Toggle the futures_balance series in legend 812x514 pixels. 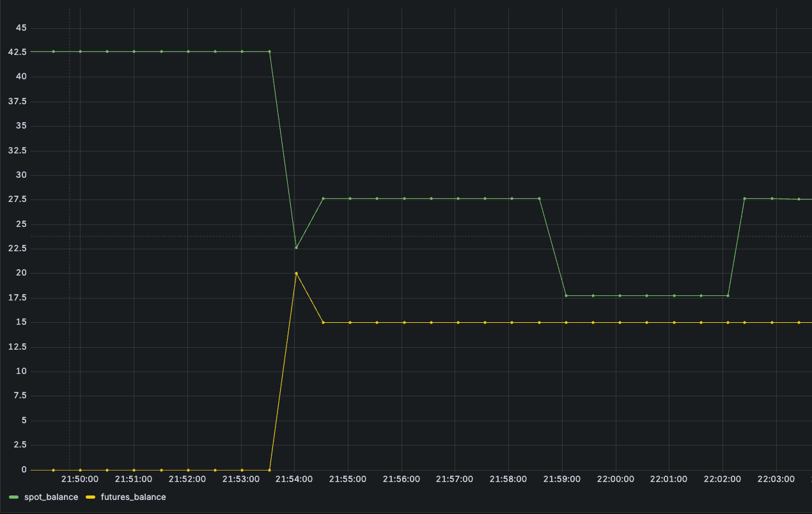tap(133, 497)
